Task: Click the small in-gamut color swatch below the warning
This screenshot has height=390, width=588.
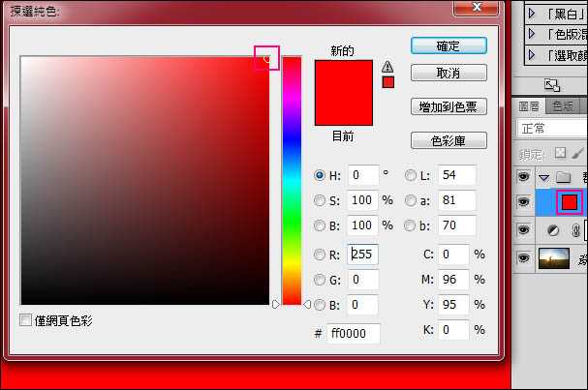Action: coord(387,82)
